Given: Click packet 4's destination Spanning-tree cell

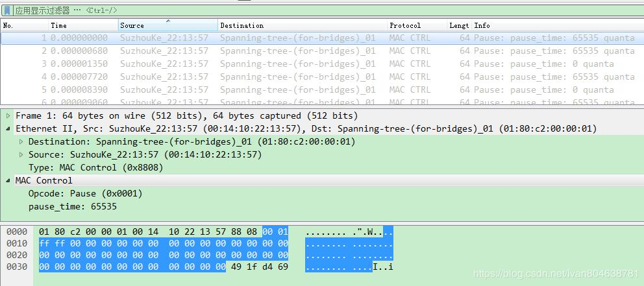Looking at the screenshot, I should pos(297,77).
